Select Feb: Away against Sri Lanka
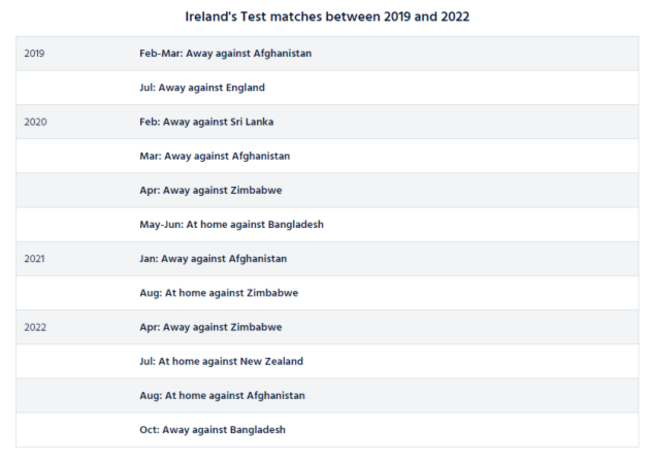 click(206, 122)
